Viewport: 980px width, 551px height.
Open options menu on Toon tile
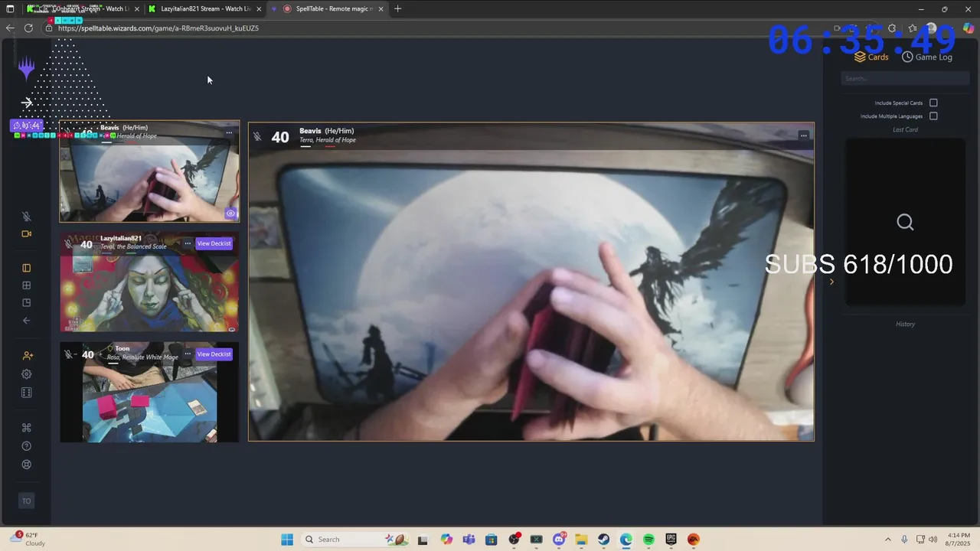188,354
